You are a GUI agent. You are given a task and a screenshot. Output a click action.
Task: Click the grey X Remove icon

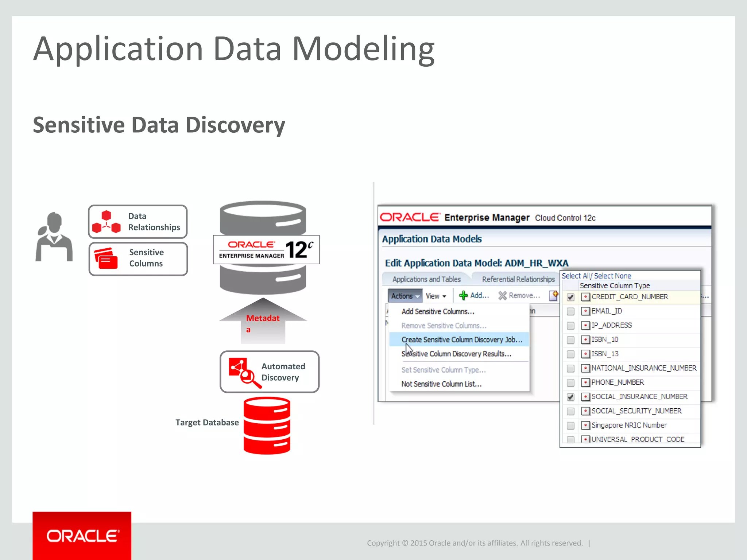tap(503, 296)
